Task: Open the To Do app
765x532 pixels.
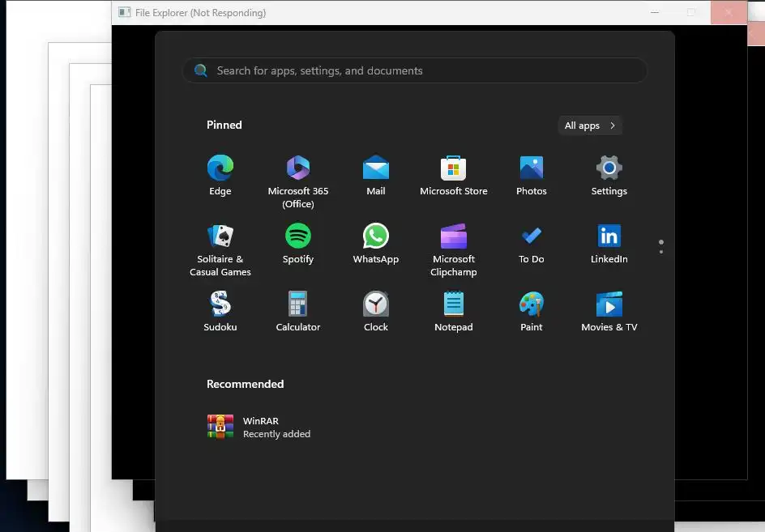Action: (532, 244)
